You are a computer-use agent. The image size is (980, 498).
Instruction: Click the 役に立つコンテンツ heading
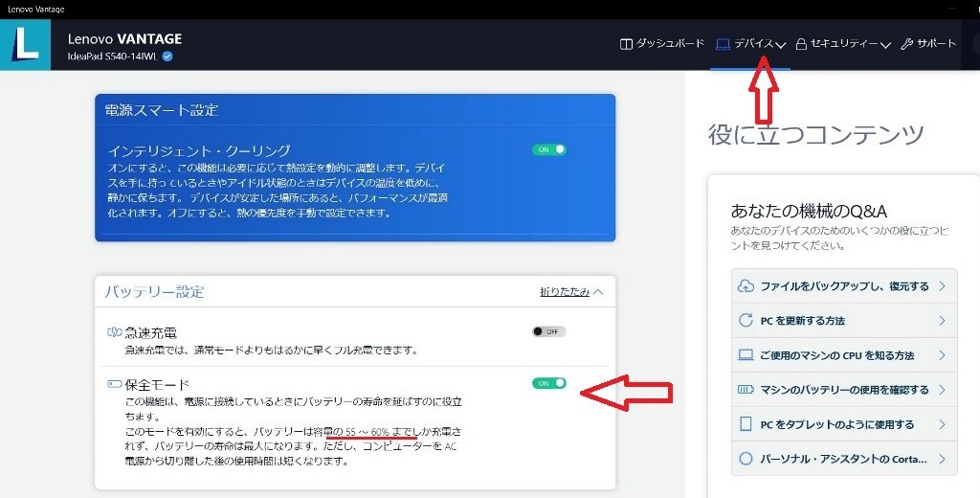pyautogui.click(x=815, y=134)
